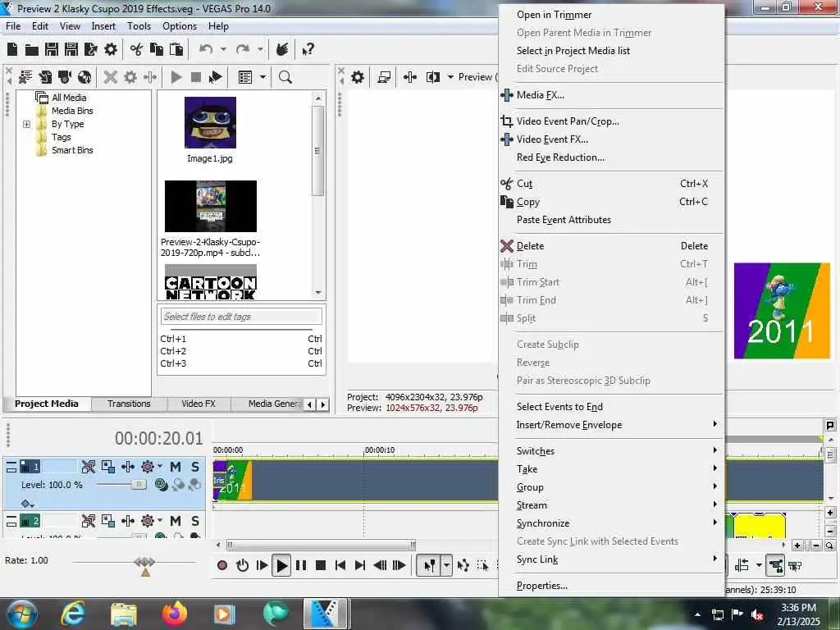The width and height of the screenshot is (840, 630).
Task: Choose Open in Trimmer from context menu
Action: tap(611, 15)
